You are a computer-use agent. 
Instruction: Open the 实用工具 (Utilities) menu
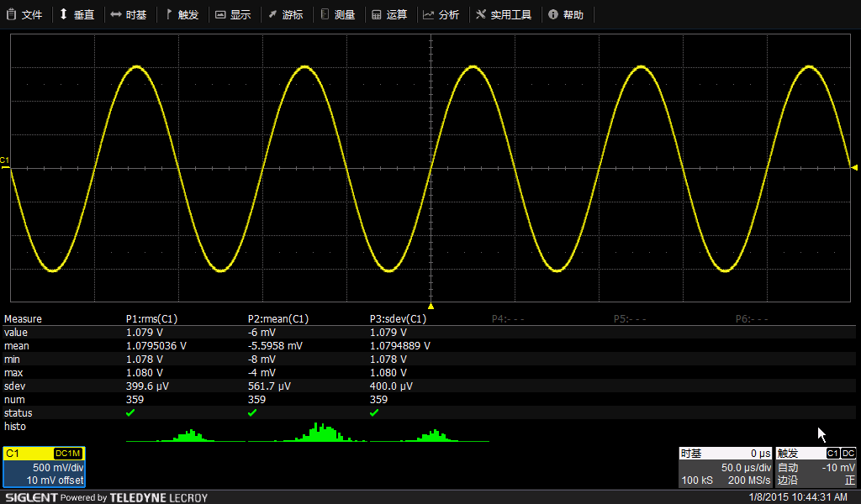pos(504,15)
